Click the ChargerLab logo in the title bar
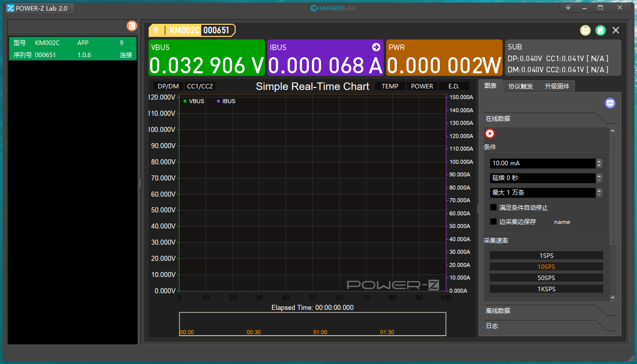The height and width of the screenshot is (364, 637). pyautogui.click(x=332, y=8)
